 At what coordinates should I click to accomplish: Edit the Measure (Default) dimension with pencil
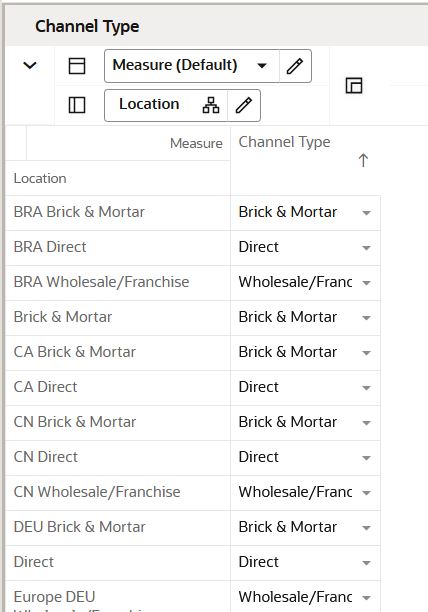pyautogui.click(x=295, y=66)
